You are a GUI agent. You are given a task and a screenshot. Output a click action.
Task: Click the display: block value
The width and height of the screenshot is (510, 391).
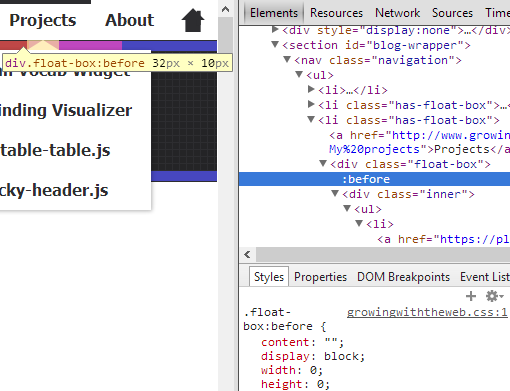(345, 356)
